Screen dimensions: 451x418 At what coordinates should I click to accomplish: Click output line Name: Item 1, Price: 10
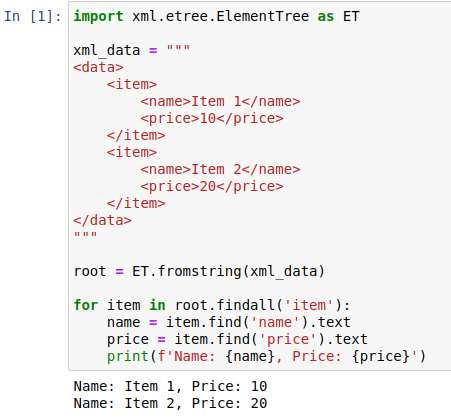click(170, 386)
